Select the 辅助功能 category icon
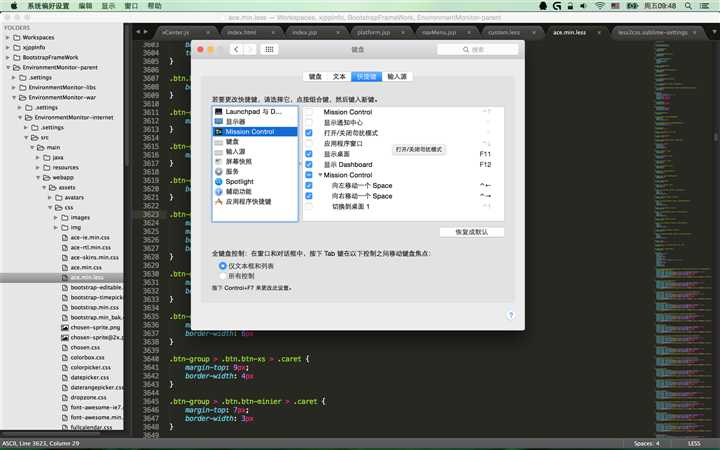Screen dimensions: 720x450 (219, 191)
